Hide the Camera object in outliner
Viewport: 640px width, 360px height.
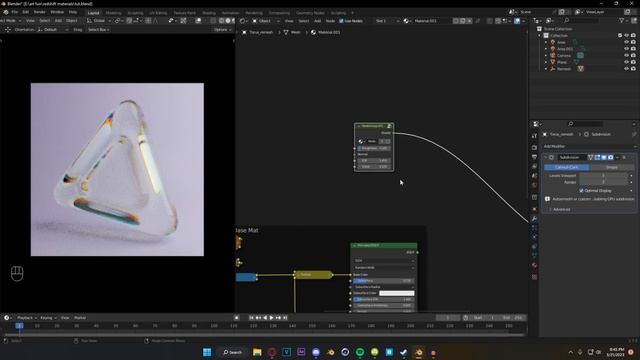coord(627,55)
